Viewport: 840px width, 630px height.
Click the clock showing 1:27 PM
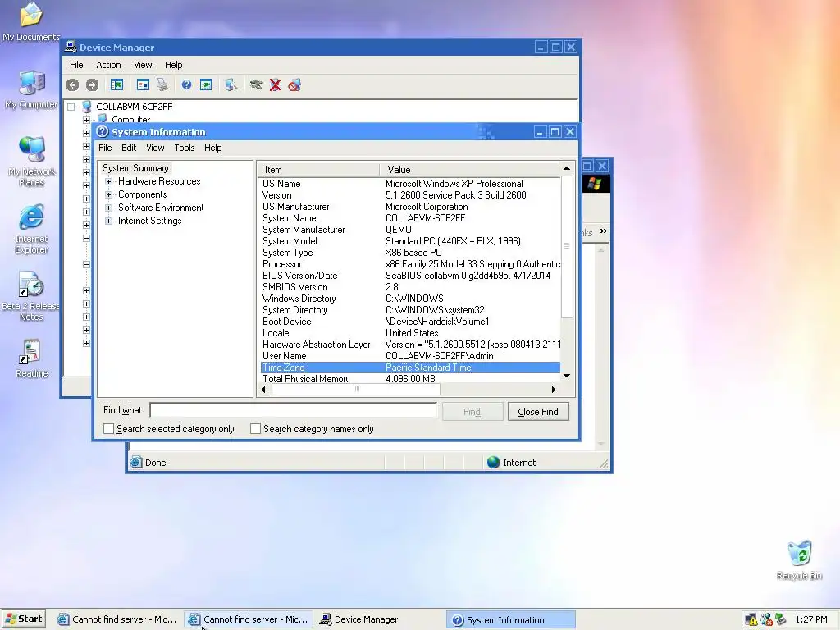click(x=811, y=619)
